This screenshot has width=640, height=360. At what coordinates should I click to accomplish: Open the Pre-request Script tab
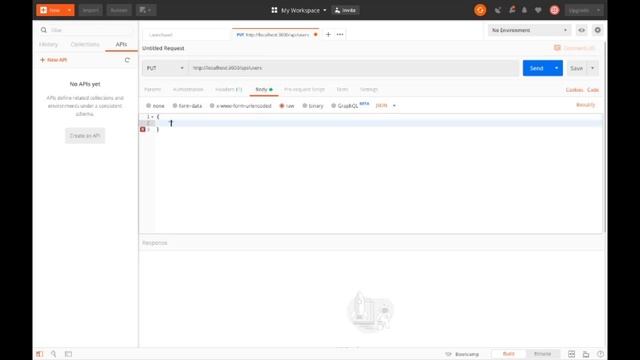point(304,89)
